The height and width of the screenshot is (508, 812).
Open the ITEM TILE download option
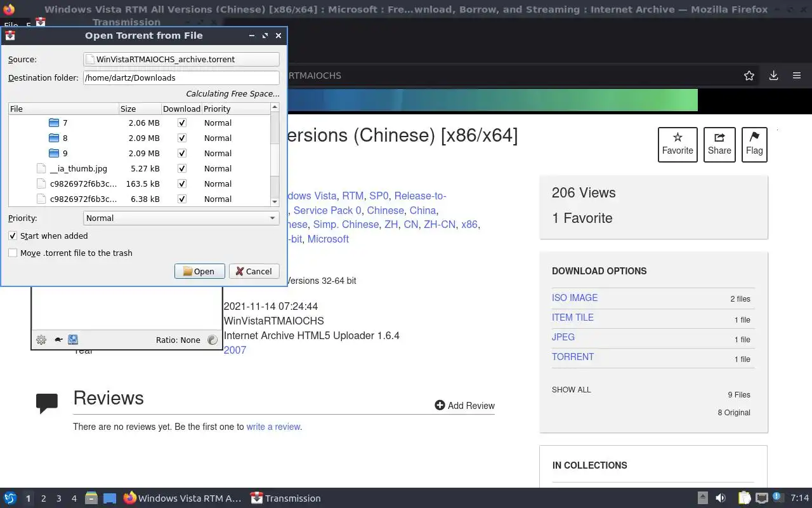pos(573,317)
